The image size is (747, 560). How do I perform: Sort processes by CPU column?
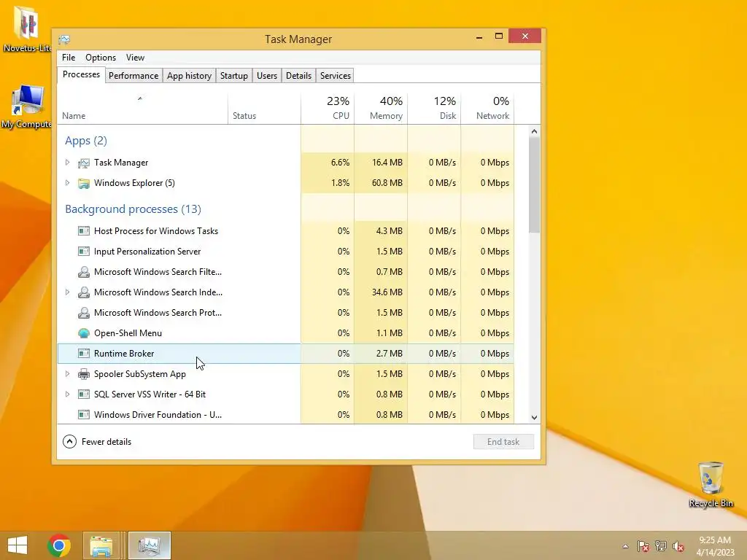[x=328, y=108]
